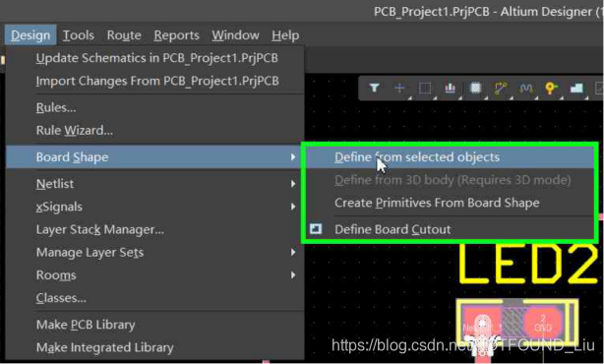Screen dimensions: 604x364
Task: Open the Window menu
Action: coord(235,35)
